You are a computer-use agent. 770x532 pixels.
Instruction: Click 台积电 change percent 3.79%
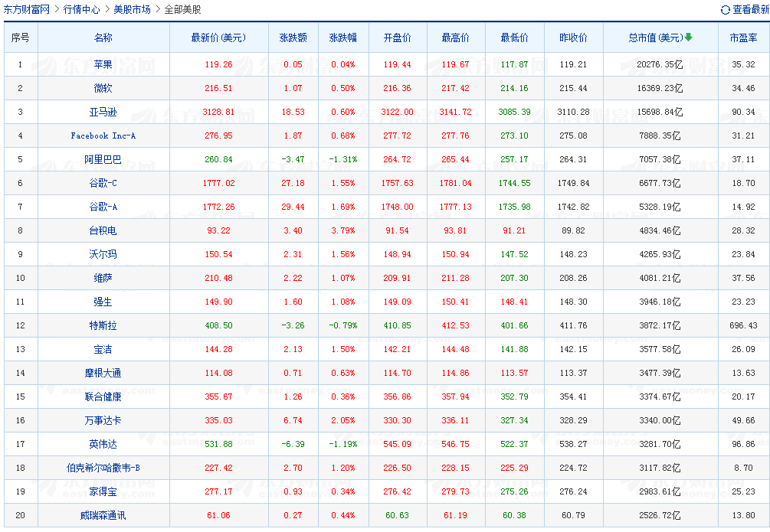342,230
